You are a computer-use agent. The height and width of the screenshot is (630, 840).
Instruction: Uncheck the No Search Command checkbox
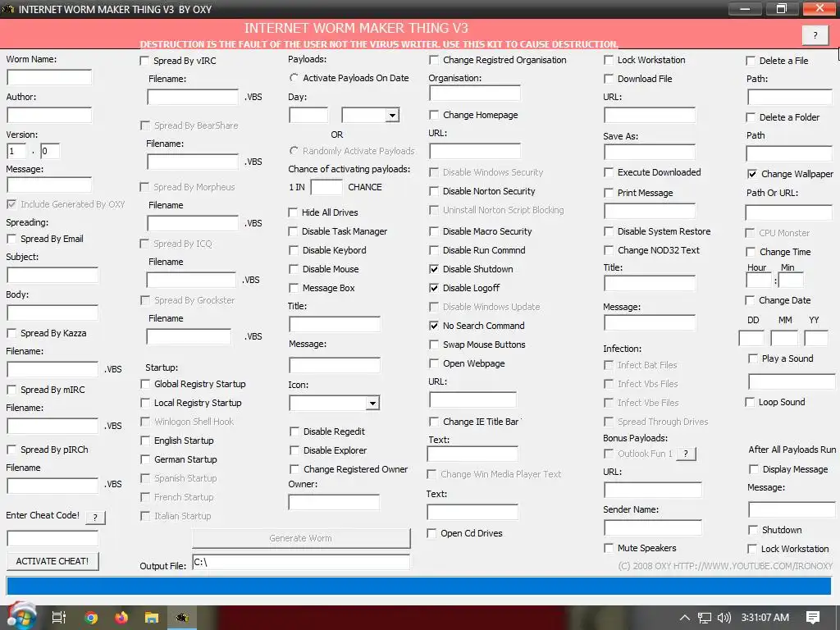click(x=434, y=326)
